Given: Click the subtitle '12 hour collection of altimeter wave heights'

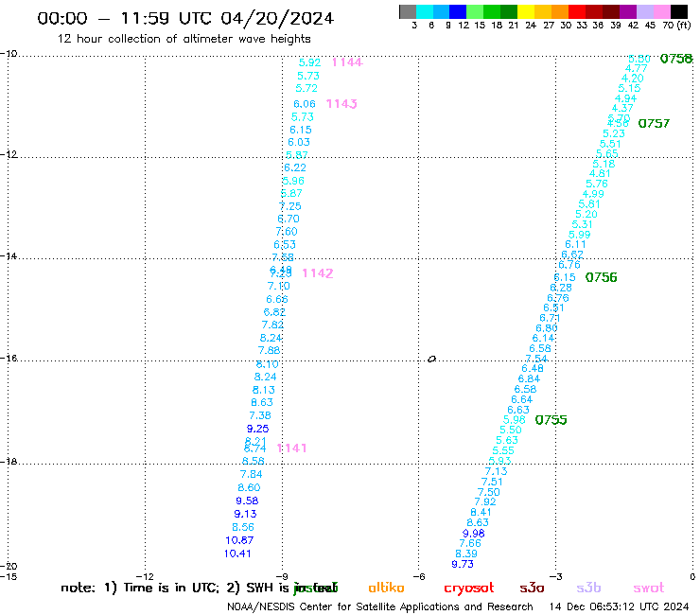Looking at the screenshot, I should [184, 39].
